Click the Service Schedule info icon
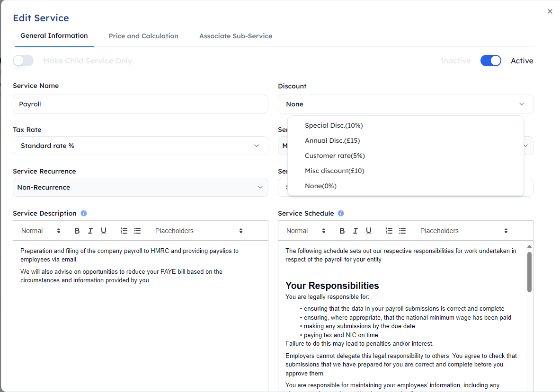Image resolution: width=560 pixels, height=392 pixels. [340, 213]
